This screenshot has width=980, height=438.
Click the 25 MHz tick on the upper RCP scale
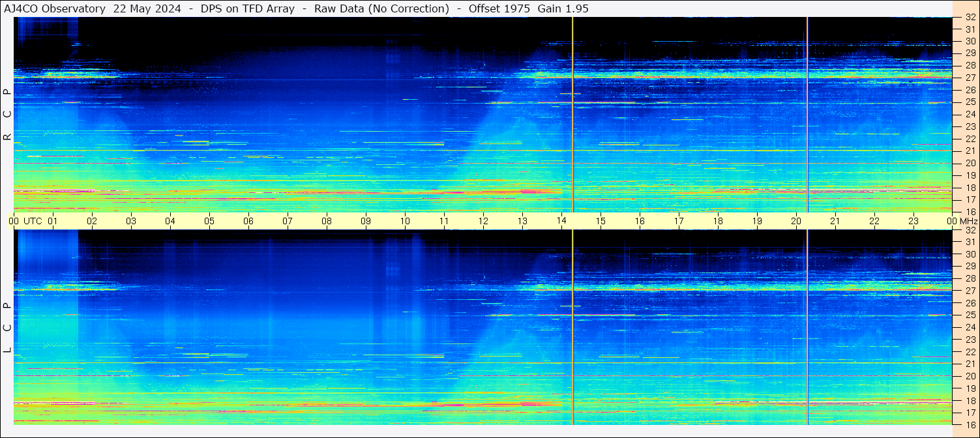point(970,102)
